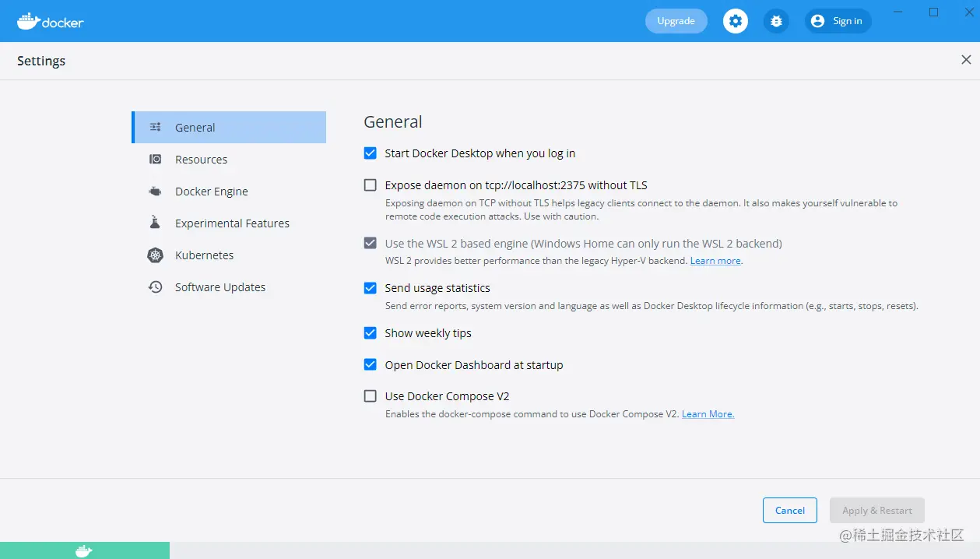Close the Settings panel with X
The image size is (980, 559).
966,60
